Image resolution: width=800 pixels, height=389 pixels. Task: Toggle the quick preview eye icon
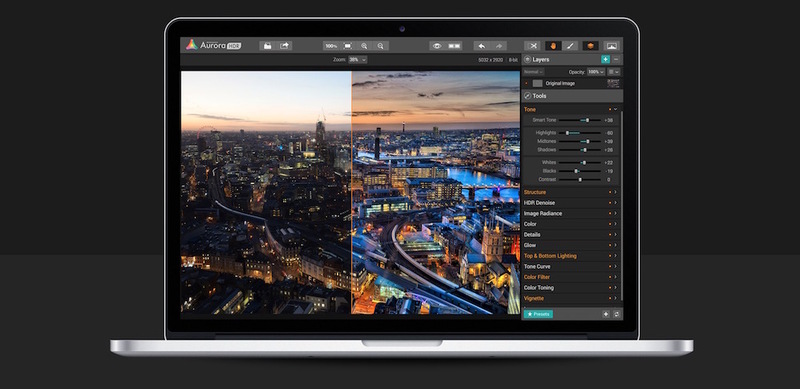click(437, 46)
